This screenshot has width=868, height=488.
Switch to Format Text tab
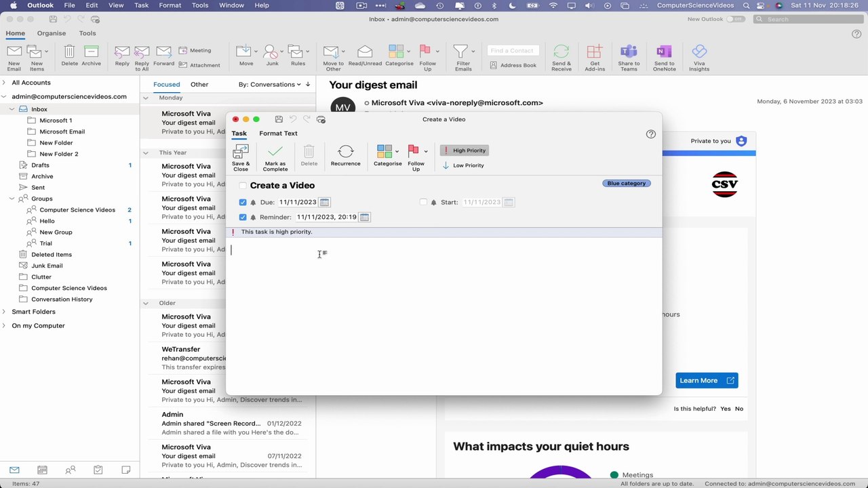[278, 134]
